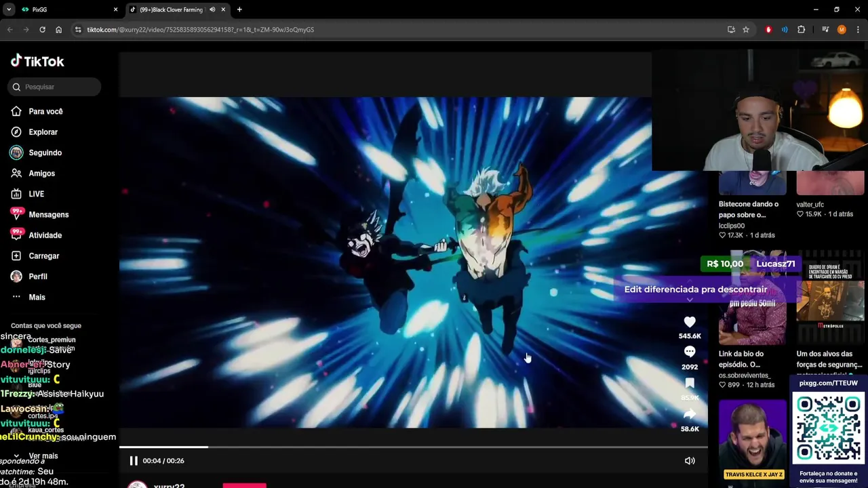Screen dimensions: 868x488
Task: Click the Mensagens 99+ badge icon
Action: tap(16, 213)
